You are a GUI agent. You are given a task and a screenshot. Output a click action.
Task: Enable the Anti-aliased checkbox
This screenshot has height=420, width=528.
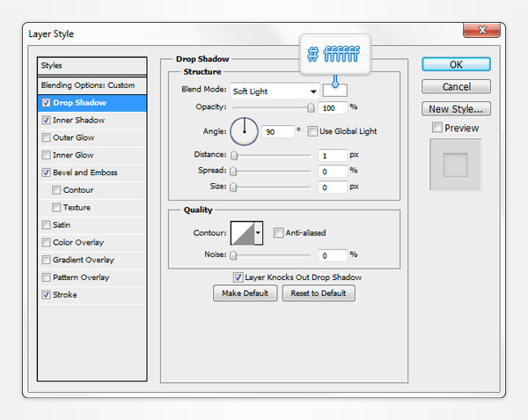pos(278,232)
